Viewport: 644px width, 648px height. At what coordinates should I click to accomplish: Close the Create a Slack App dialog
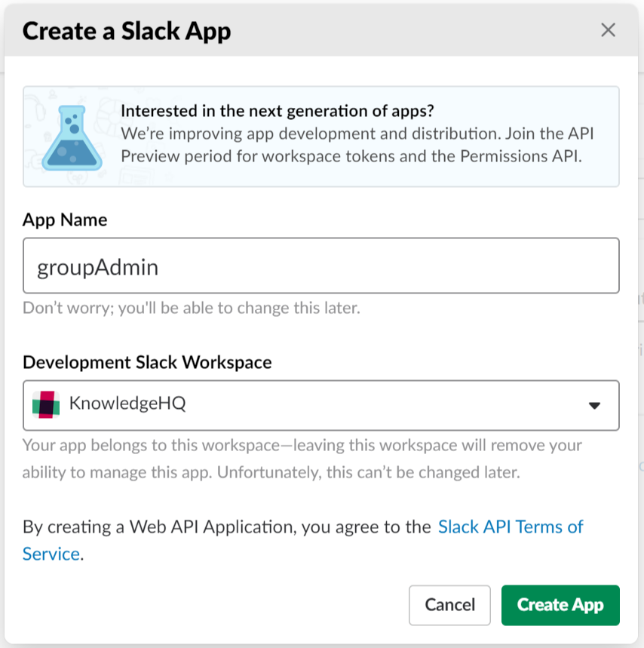(608, 30)
